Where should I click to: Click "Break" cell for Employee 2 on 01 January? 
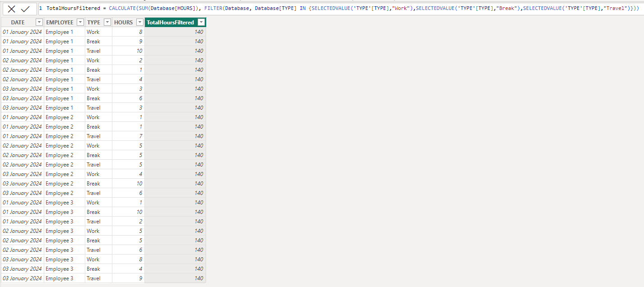[99, 127]
